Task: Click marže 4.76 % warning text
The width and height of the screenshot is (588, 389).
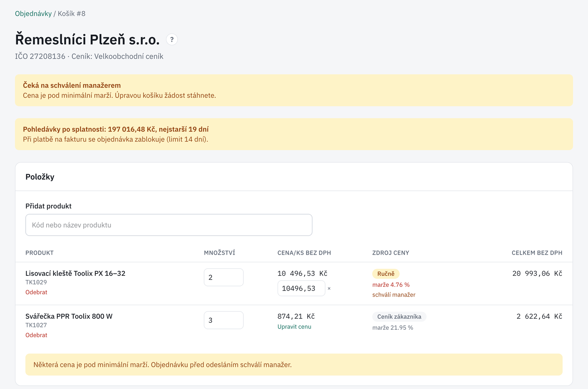Action: (391, 285)
